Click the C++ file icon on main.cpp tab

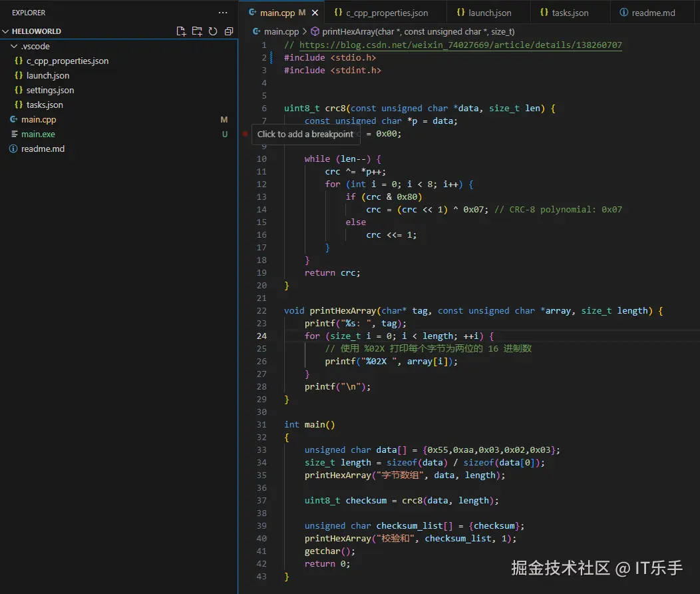[252, 13]
